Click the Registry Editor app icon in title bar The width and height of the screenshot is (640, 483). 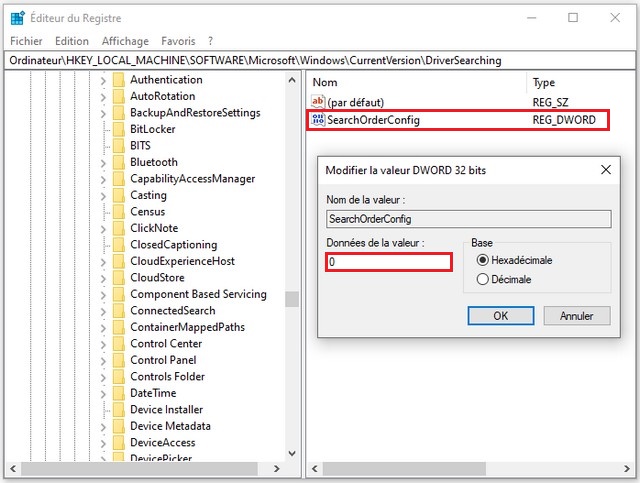tap(17, 17)
